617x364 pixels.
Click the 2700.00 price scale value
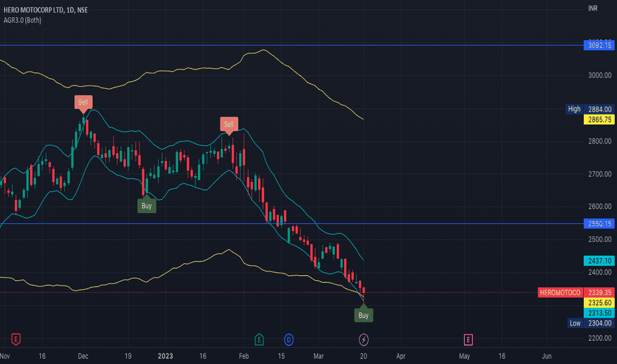(x=600, y=174)
